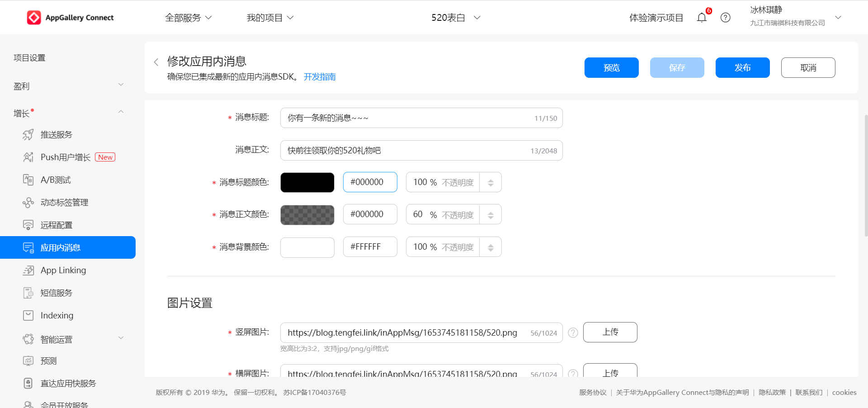Open App Linking in the sidebar
The height and width of the screenshot is (408, 868).
(x=63, y=270)
